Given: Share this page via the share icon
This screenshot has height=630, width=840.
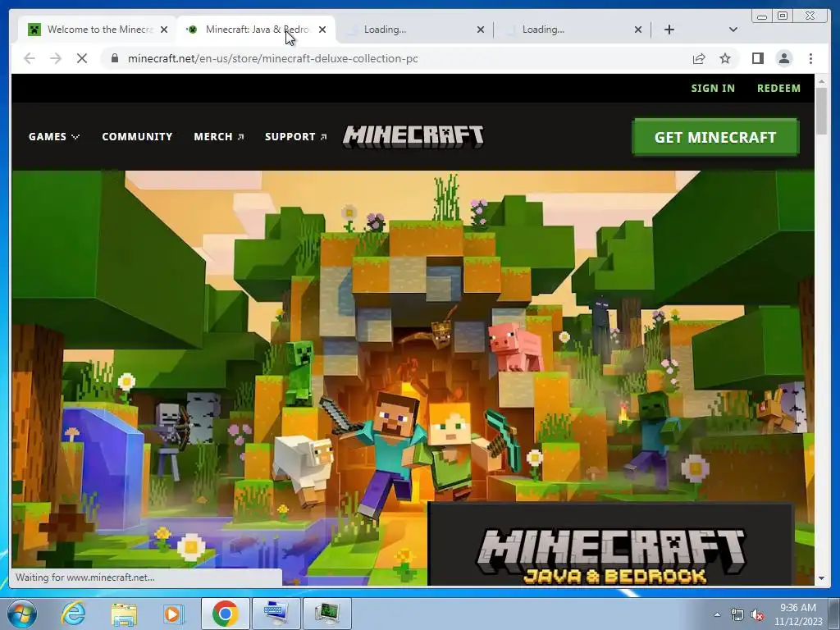Looking at the screenshot, I should pos(699,58).
